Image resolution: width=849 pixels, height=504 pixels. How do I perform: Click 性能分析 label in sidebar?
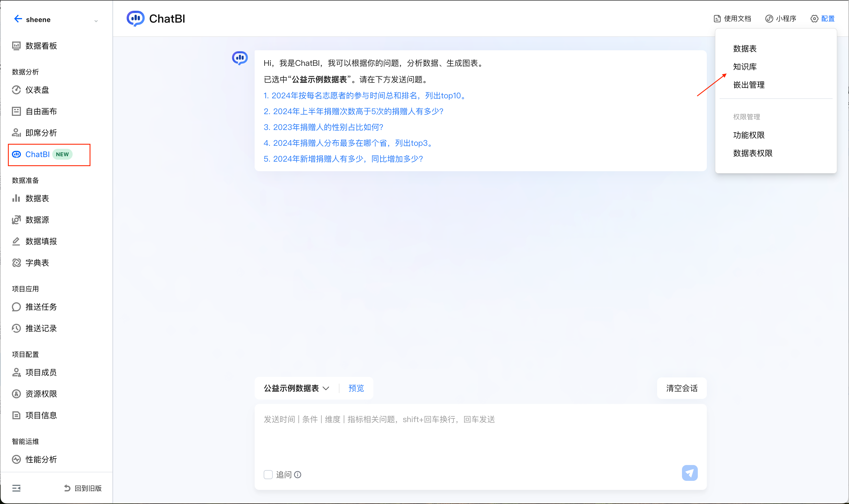point(41,460)
